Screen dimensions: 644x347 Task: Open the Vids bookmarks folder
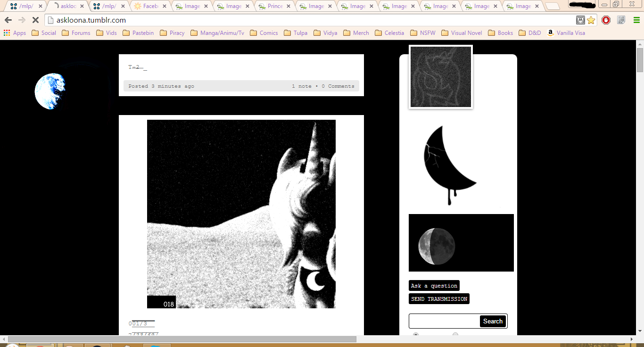click(107, 33)
